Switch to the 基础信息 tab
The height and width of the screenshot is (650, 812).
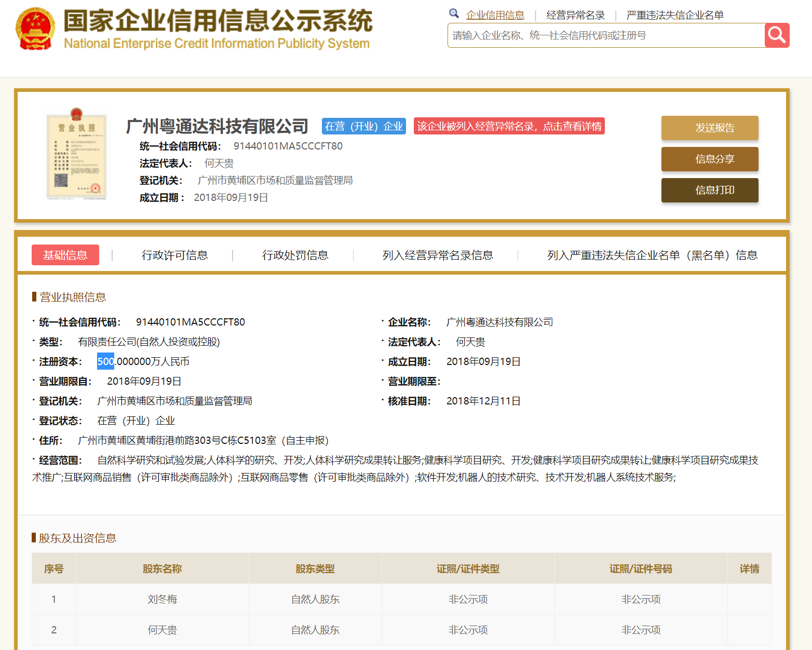pos(65,255)
